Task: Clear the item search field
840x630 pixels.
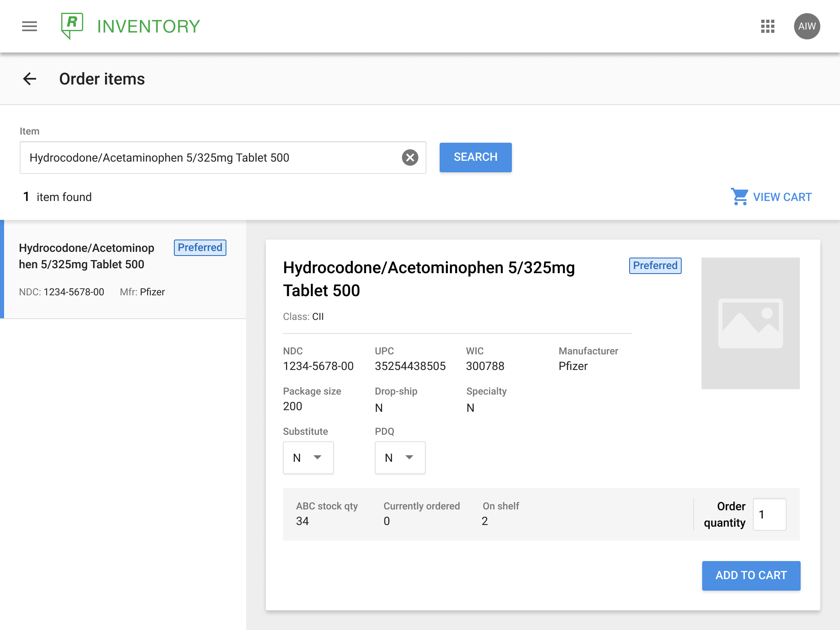Action: click(x=410, y=157)
